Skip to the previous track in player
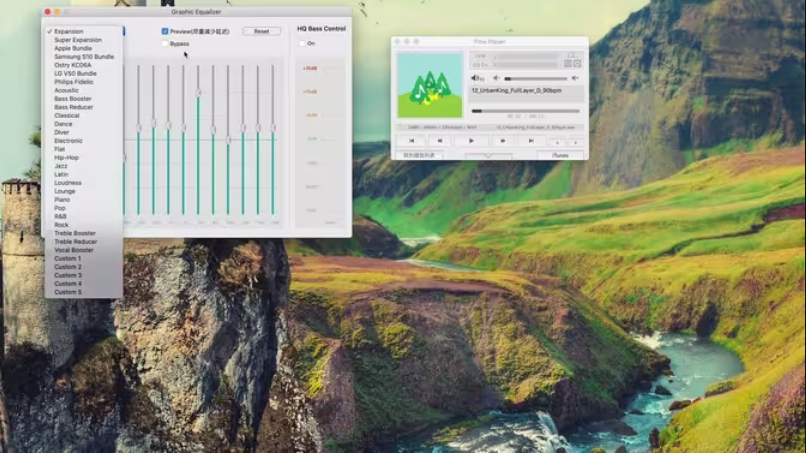The height and width of the screenshot is (453, 806). click(x=412, y=140)
